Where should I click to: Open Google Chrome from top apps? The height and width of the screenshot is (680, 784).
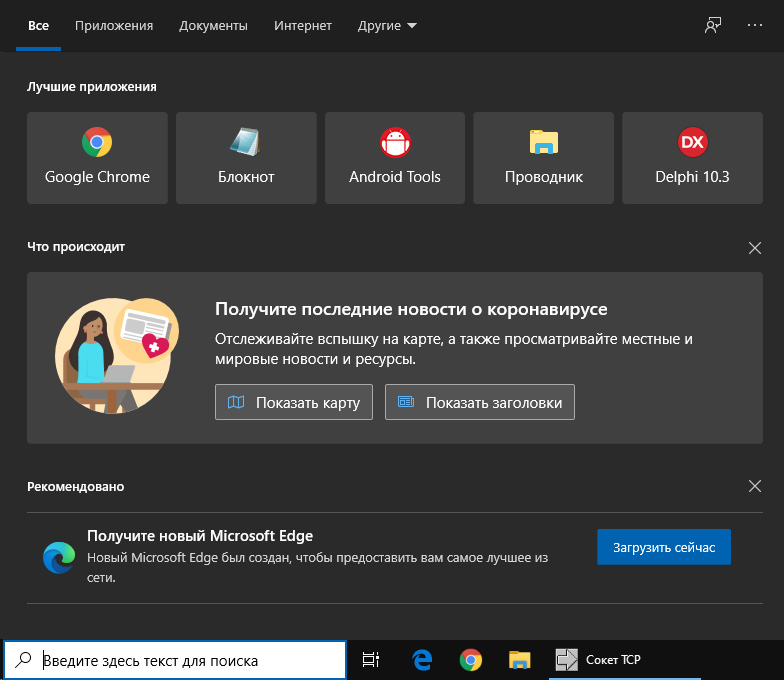click(97, 158)
